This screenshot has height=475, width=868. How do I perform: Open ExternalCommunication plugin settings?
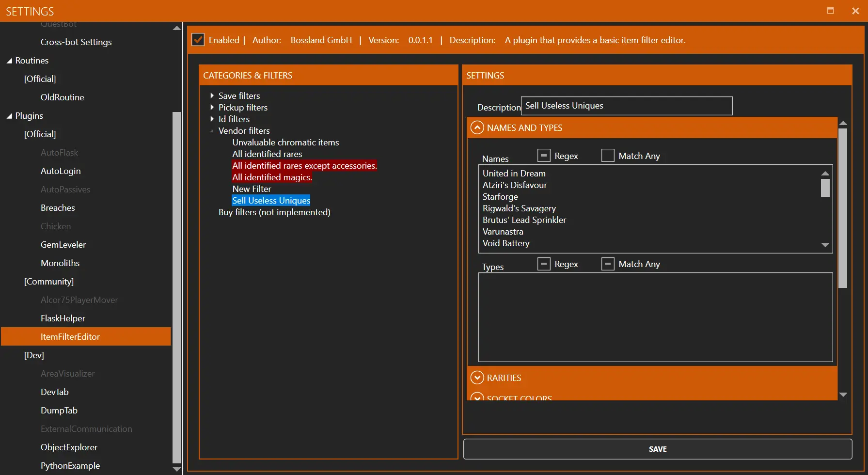point(86,429)
